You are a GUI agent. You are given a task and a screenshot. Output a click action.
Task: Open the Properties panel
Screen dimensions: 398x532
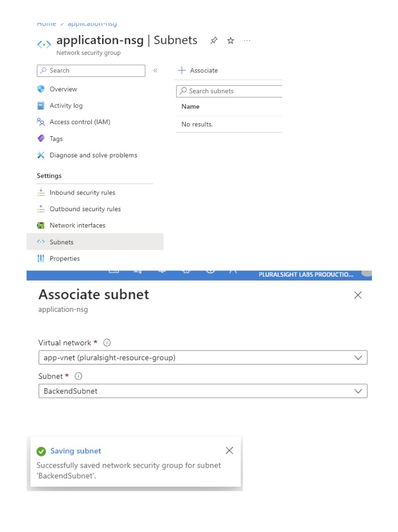tap(65, 258)
